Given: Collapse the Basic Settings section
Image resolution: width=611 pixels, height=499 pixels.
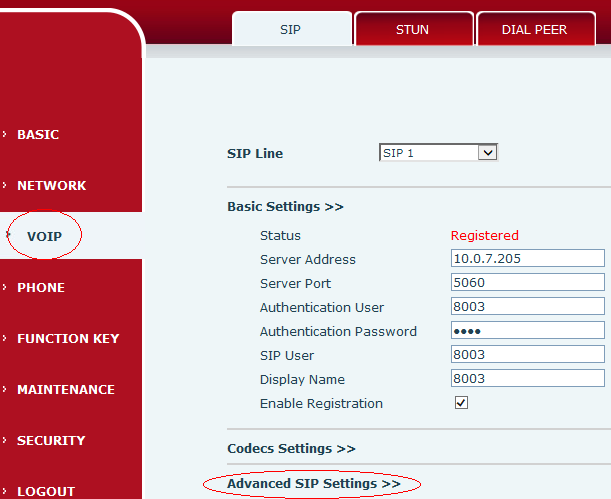Looking at the screenshot, I should (x=285, y=206).
